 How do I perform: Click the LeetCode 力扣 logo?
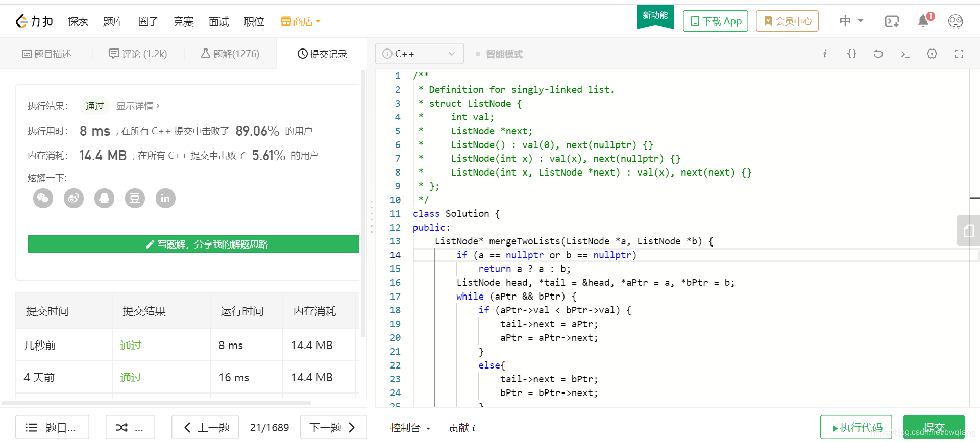(x=34, y=21)
